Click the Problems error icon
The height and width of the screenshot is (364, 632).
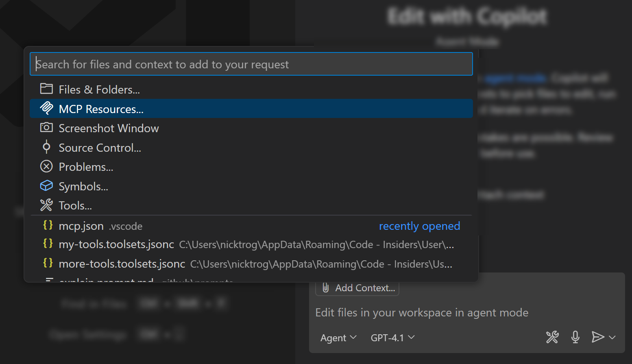[46, 166]
